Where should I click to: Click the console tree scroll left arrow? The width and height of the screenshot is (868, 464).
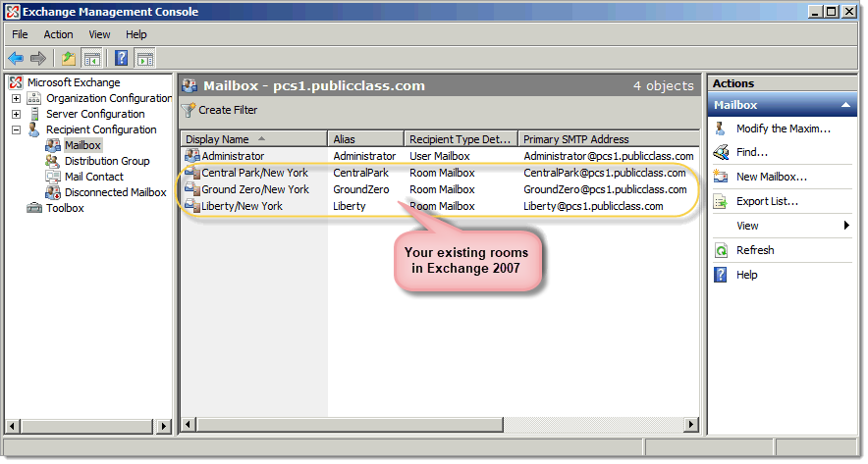[x=13, y=427]
